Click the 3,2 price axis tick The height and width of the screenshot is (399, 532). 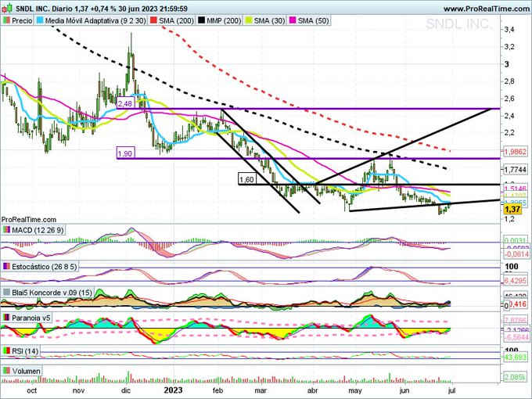(x=509, y=47)
